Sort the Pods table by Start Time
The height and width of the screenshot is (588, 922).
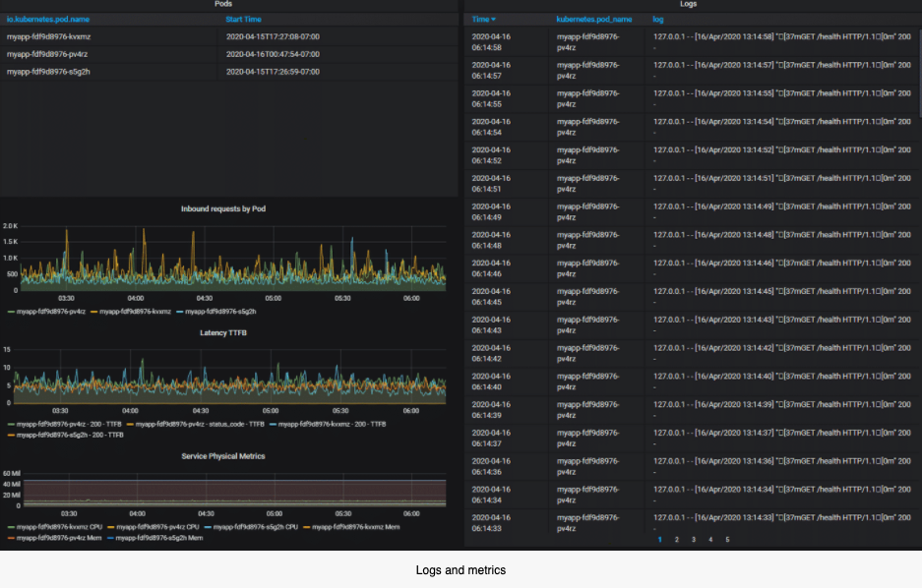[x=243, y=20]
